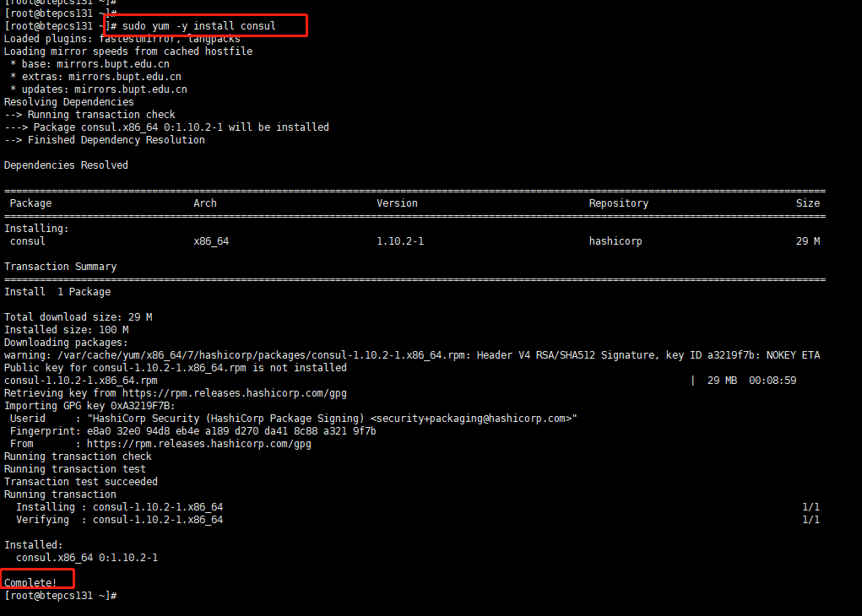Image resolution: width=862 pixels, height=616 pixels.
Task: Click the 'Repository' column header
Action: [619, 203]
